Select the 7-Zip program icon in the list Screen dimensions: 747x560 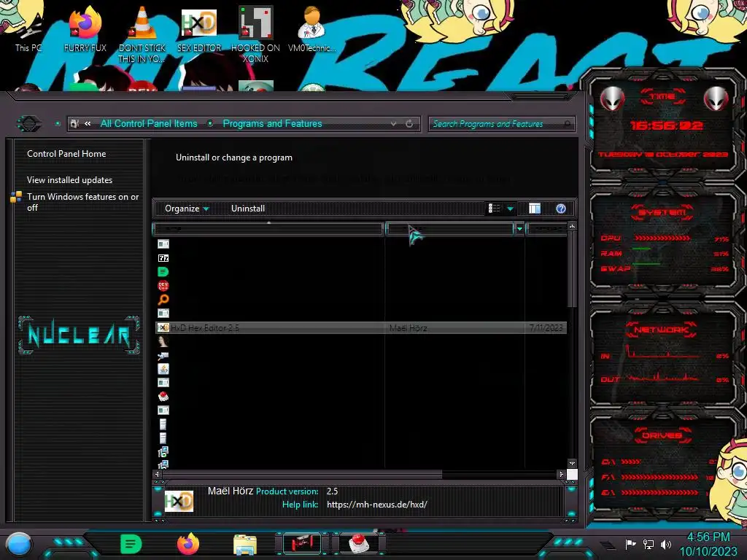point(163,258)
